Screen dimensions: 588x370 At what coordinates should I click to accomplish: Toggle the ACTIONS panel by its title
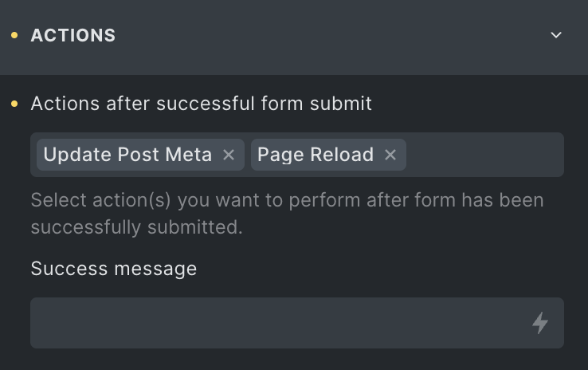[x=73, y=36]
